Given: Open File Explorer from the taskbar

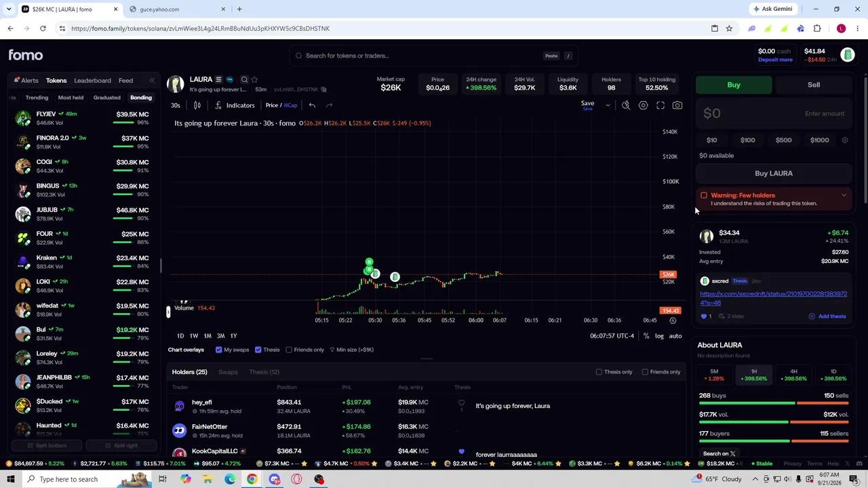Looking at the screenshot, I should pos(208,479).
